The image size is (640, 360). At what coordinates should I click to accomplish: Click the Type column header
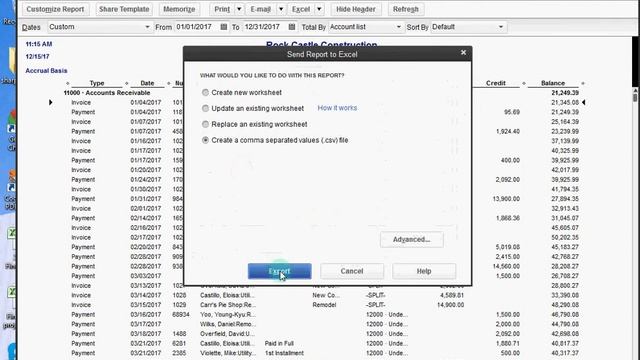(97, 83)
